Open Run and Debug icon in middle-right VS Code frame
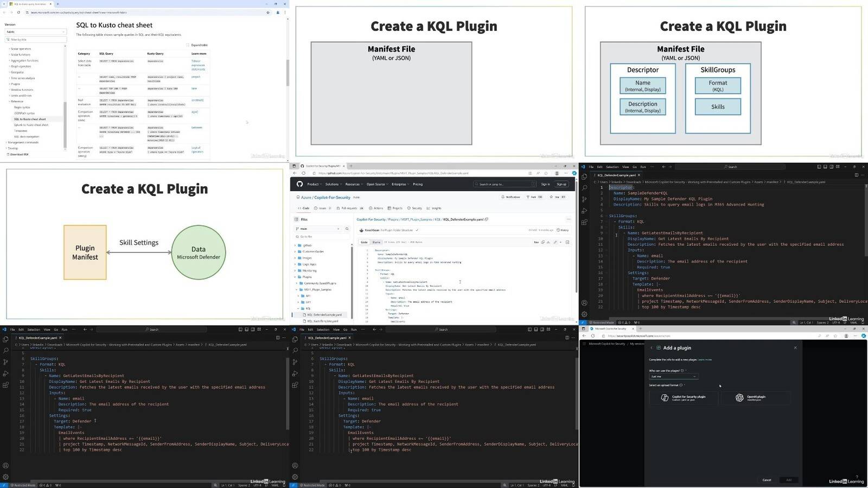 (584, 211)
